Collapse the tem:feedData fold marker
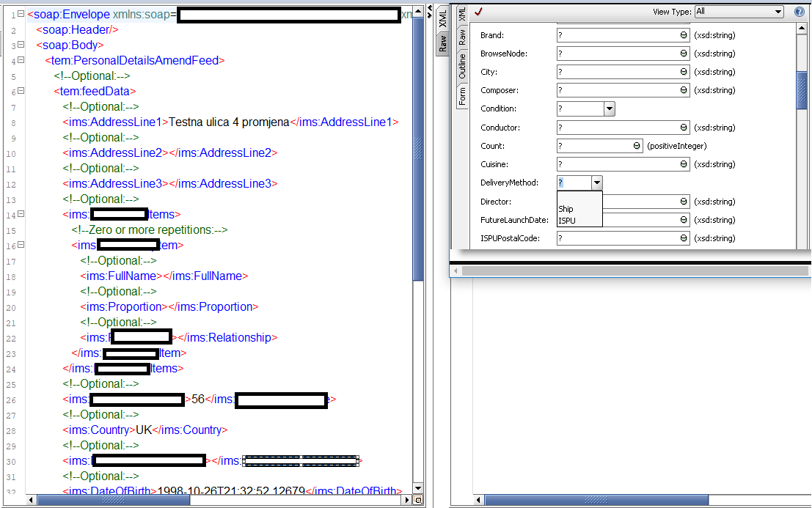The width and height of the screenshot is (812, 508). [x=21, y=91]
